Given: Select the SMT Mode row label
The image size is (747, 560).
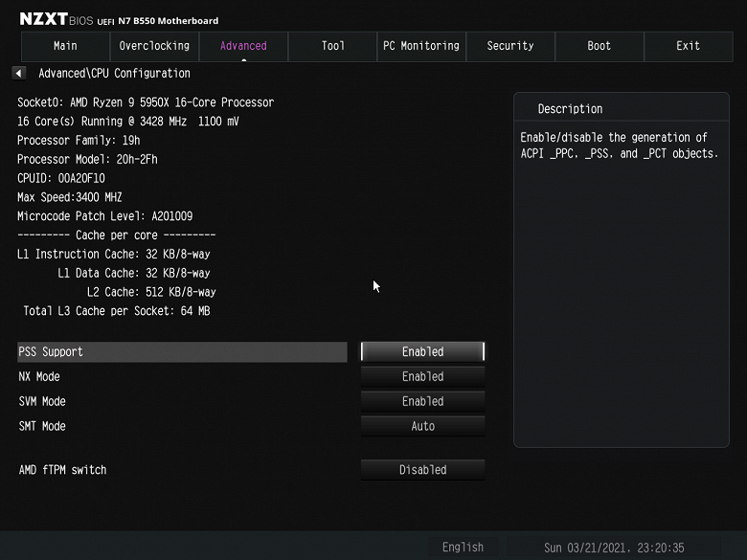Looking at the screenshot, I should click(42, 426).
